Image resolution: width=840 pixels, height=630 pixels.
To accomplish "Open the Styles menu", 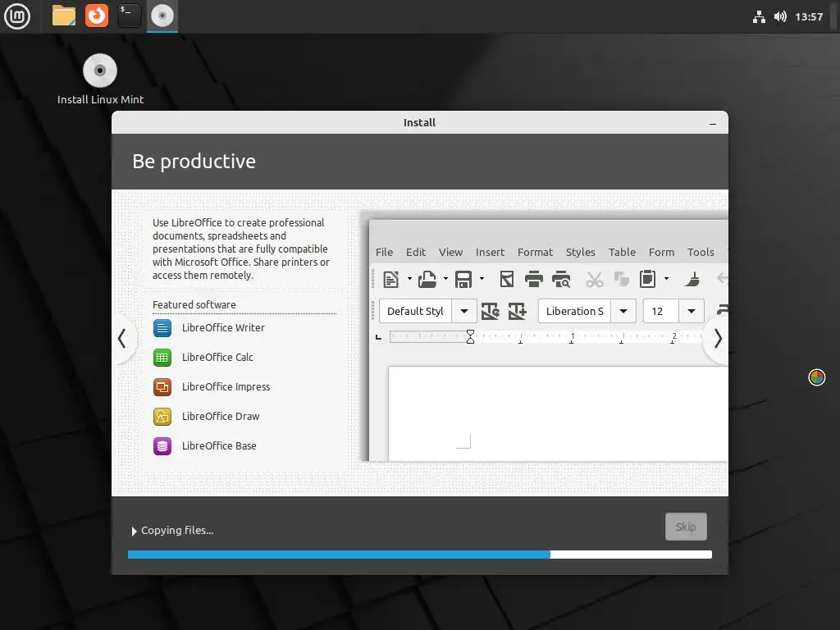I will (581, 253).
